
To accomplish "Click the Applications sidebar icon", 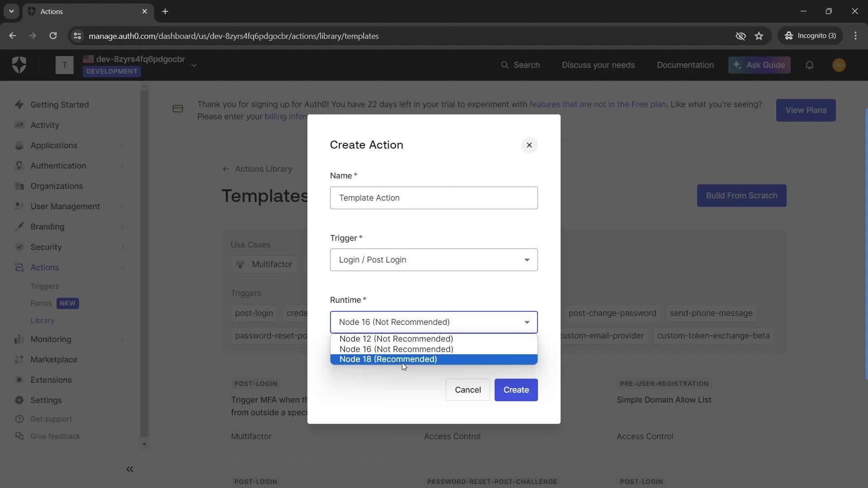I will coord(19,145).
